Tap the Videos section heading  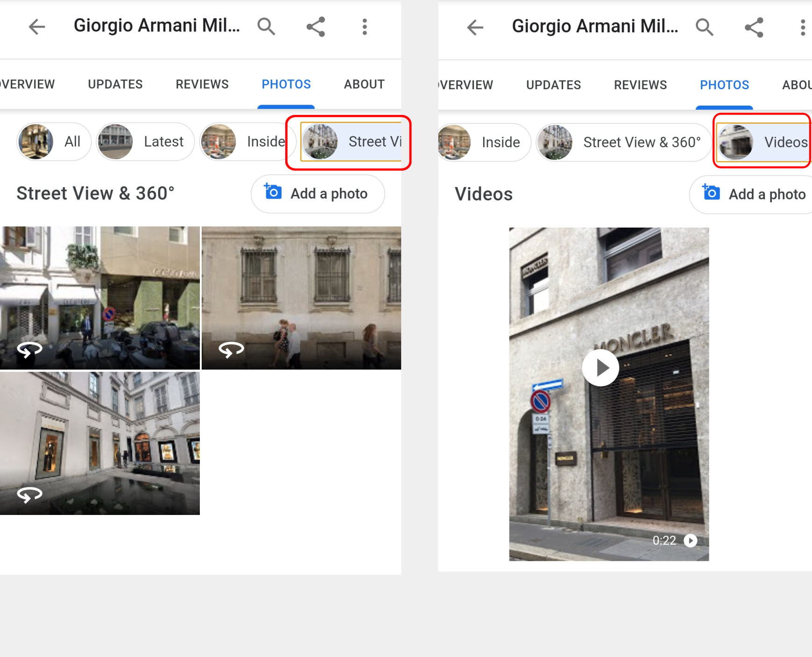click(484, 194)
